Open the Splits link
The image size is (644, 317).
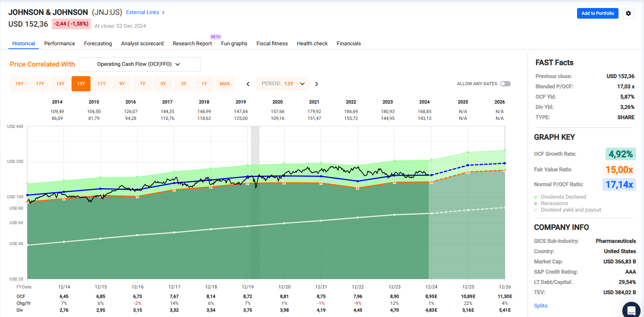pos(541,306)
